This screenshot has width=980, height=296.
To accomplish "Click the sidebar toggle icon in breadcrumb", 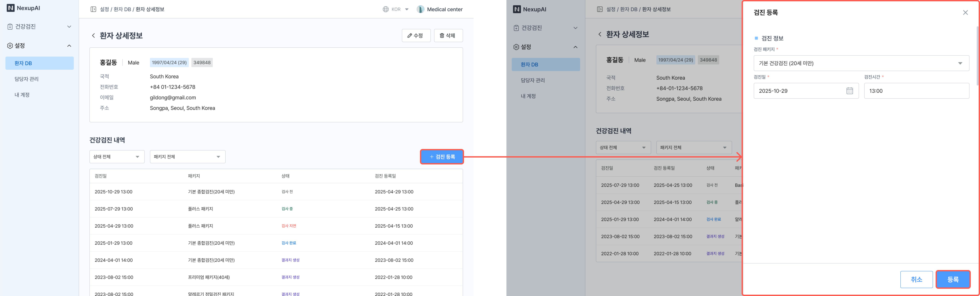I will coord(93,9).
